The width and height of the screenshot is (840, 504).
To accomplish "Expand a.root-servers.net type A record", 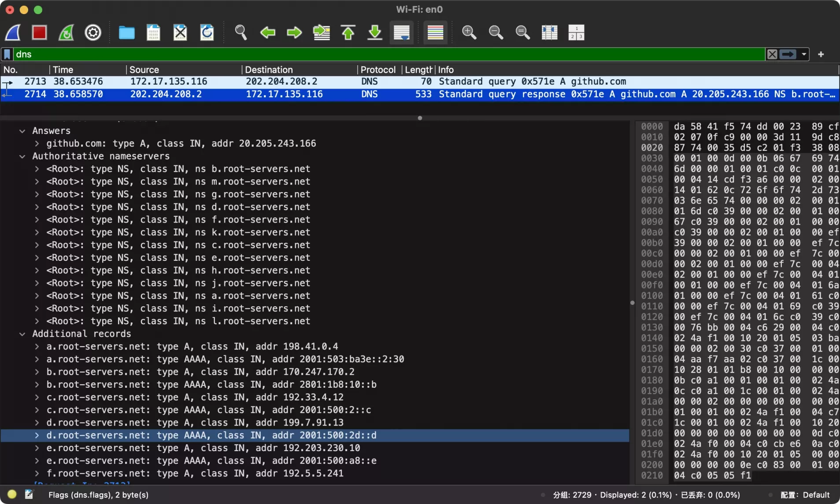I will point(37,347).
